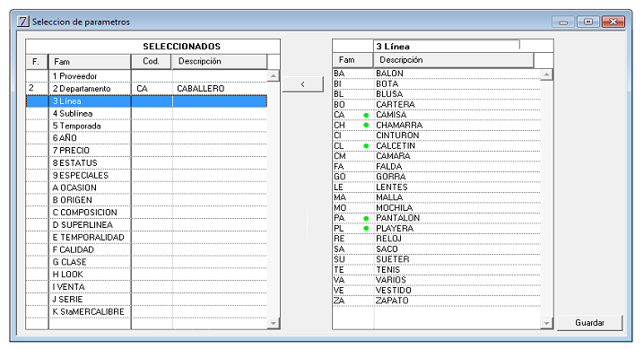Toggle the green dot for PANTALON
Viewport: 644px width, 349px height.
(x=366, y=218)
